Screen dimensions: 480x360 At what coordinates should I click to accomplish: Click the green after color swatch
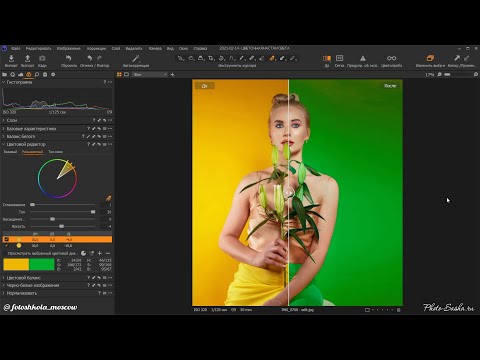coord(42,265)
